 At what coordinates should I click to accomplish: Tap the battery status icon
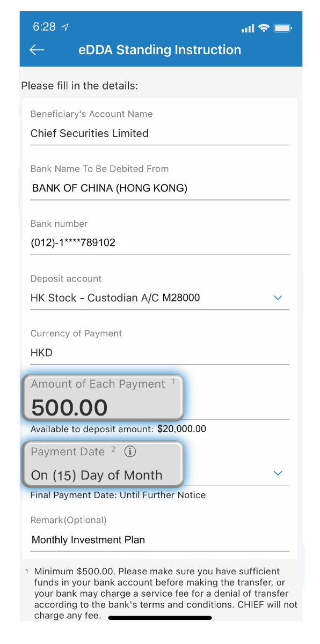pyautogui.click(x=282, y=28)
